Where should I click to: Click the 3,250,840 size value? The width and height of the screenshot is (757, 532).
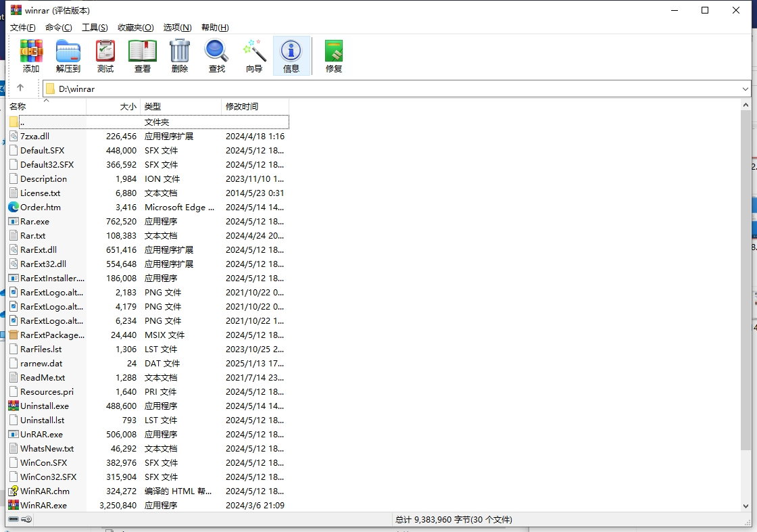coord(118,506)
